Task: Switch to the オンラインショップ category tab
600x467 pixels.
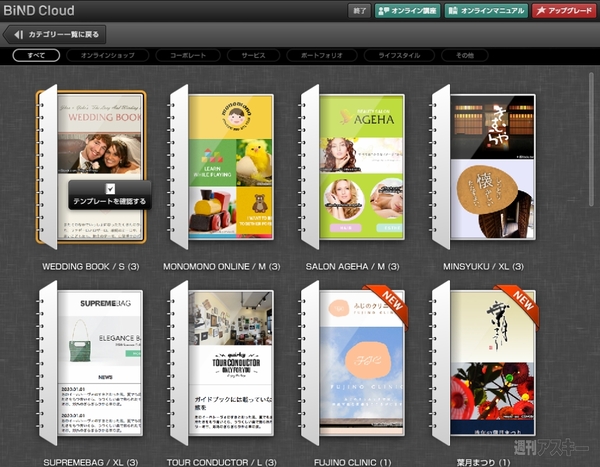Action: tap(108, 55)
